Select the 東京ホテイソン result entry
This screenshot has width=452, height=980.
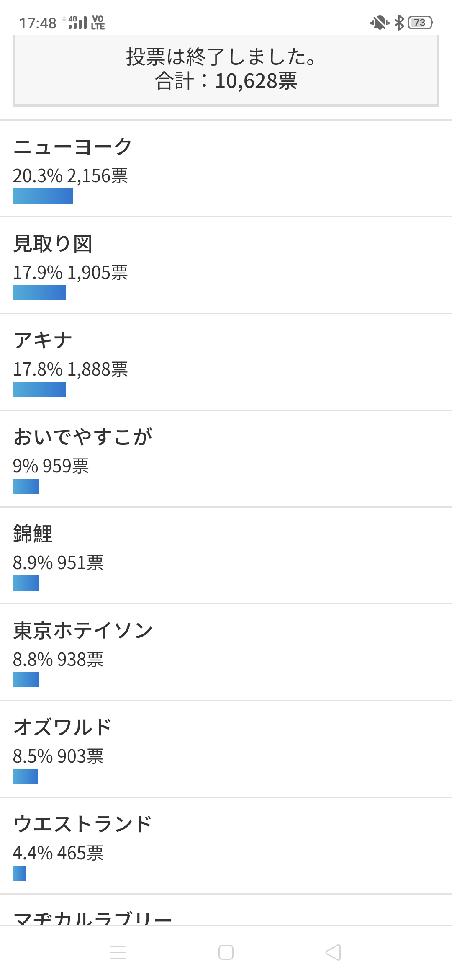click(x=226, y=652)
